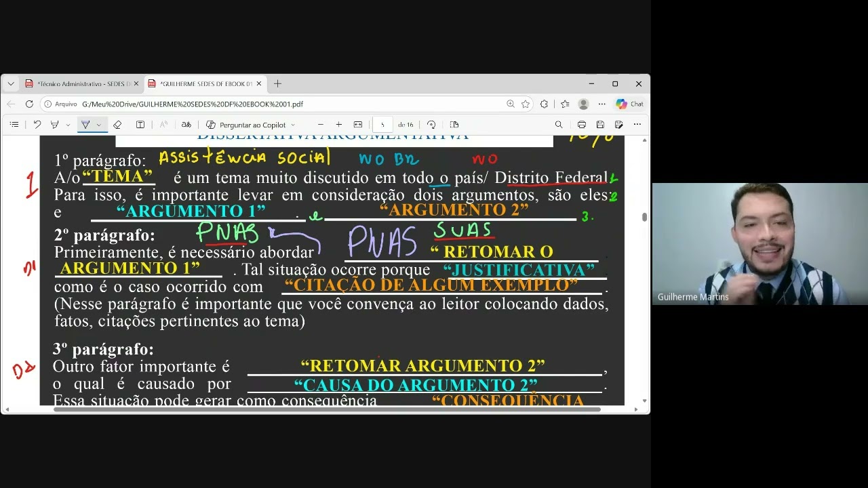Image resolution: width=868 pixels, height=488 pixels.
Task: Click "RETOMAR ARGUMENTO 2" text
Action: pyautogui.click(x=422, y=366)
